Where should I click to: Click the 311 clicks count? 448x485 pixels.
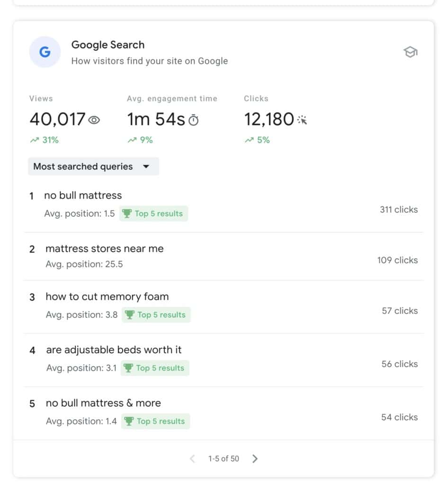point(399,209)
